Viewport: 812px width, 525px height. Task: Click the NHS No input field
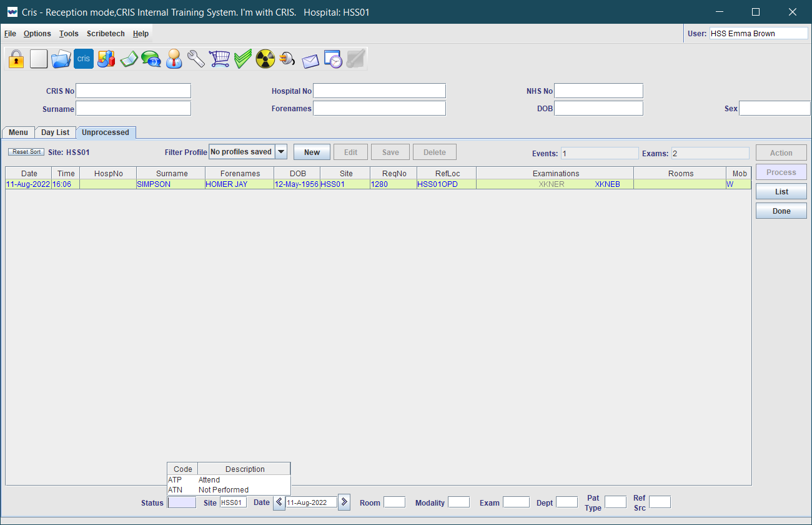(x=598, y=91)
